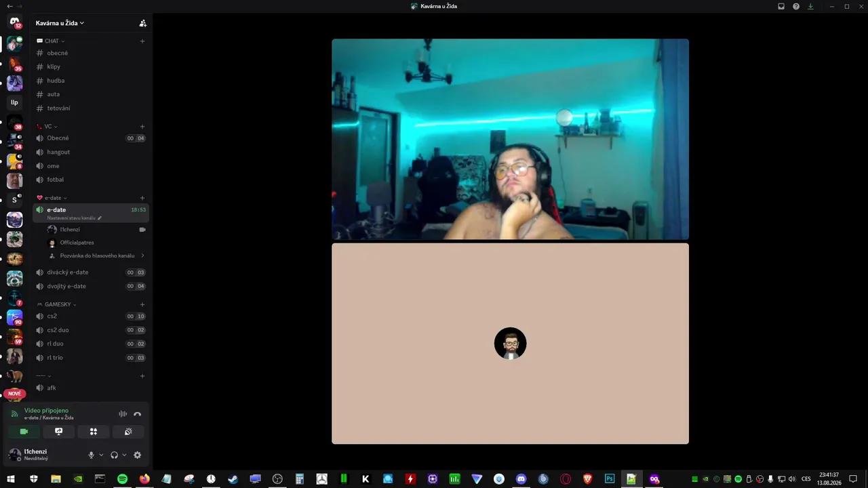Viewport: 868px width, 488px height.
Task: Create channel in GAMESKY category
Action: pos(142,305)
